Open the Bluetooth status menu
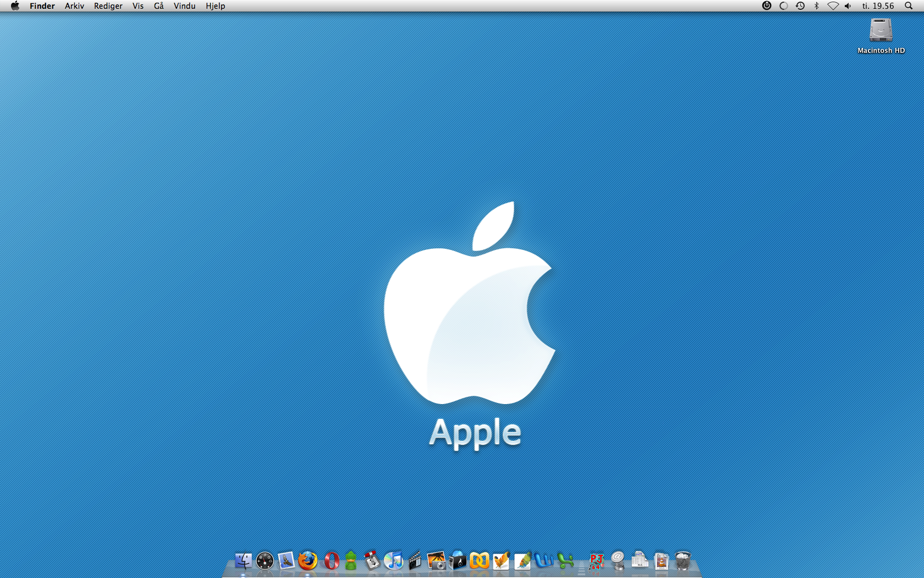This screenshot has width=924, height=578. click(817, 6)
